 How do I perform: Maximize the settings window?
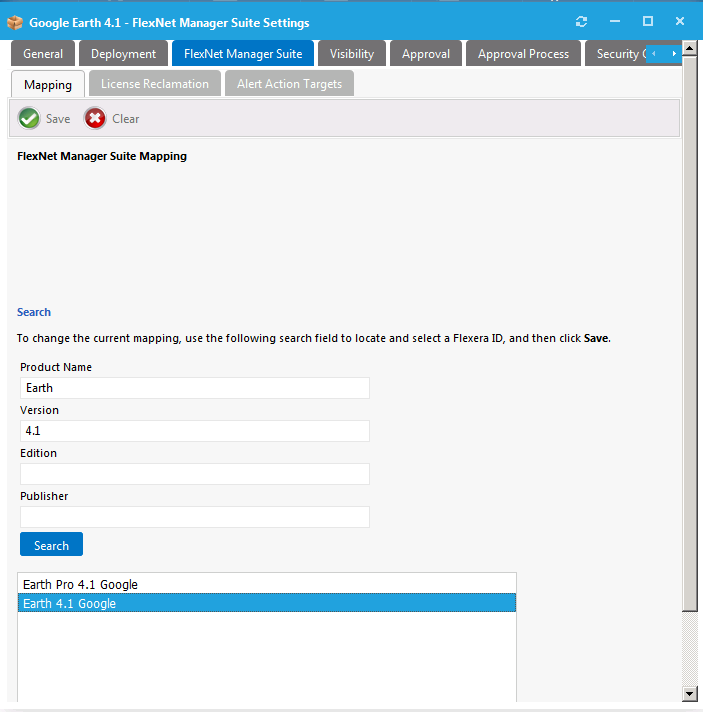point(647,21)
